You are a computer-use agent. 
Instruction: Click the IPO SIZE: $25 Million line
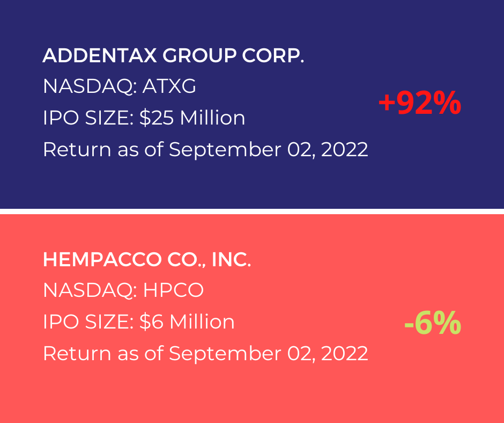coord(144,118)
